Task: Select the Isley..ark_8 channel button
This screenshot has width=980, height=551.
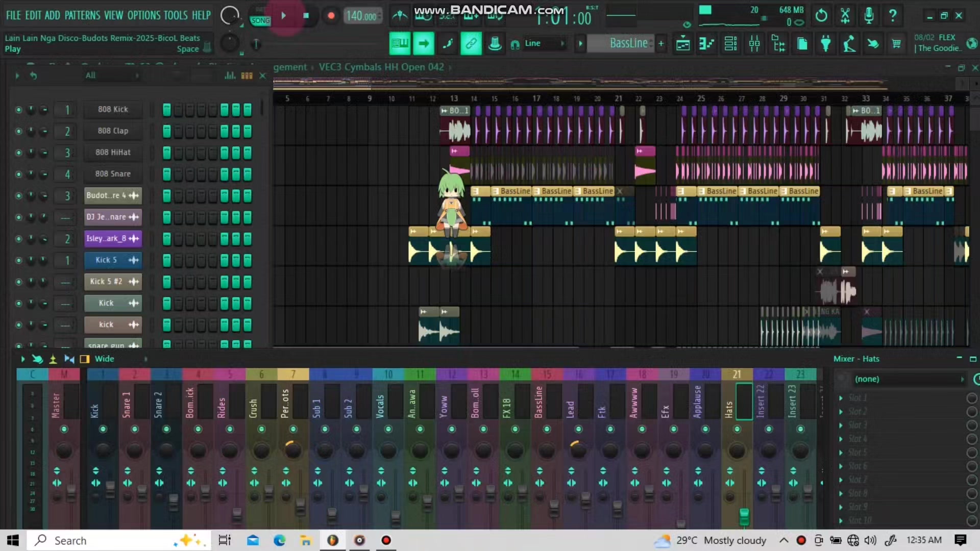Action: point(113,238)
